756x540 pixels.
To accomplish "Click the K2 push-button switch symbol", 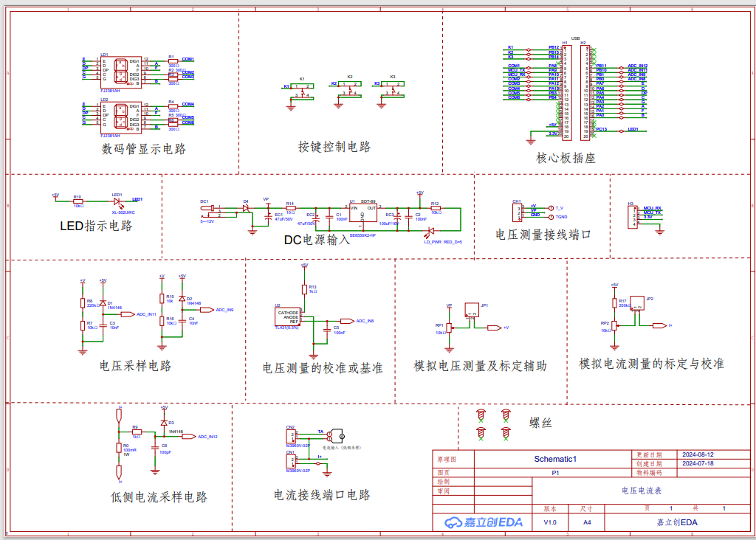I will coord(350,89).
